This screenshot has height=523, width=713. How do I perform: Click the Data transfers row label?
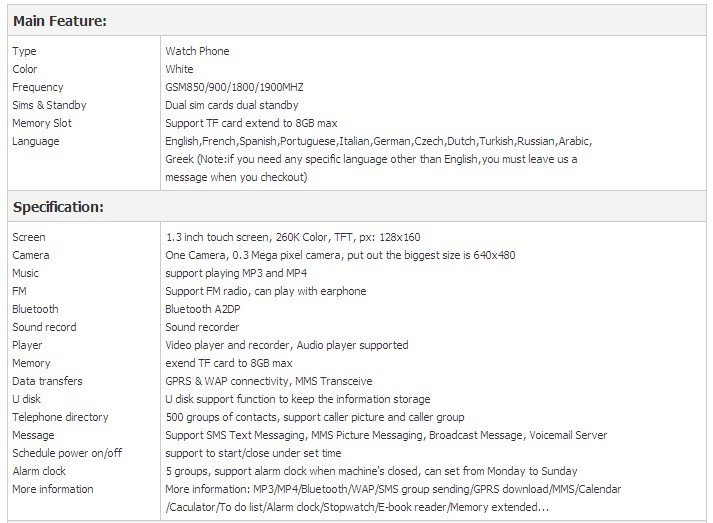(47, 381)
